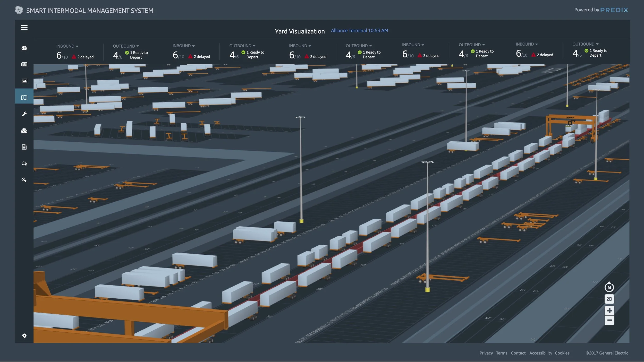
Task: Switch map to 2D view
Action: (x=609, y=299)
